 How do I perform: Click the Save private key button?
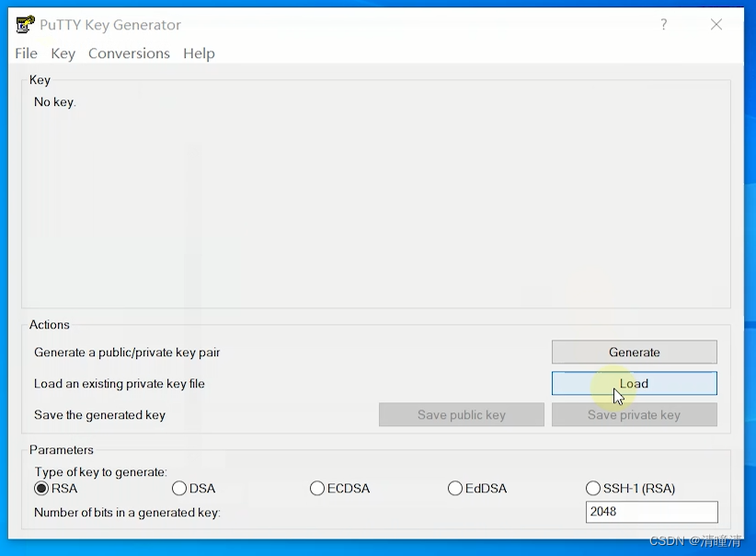(634, 414)
